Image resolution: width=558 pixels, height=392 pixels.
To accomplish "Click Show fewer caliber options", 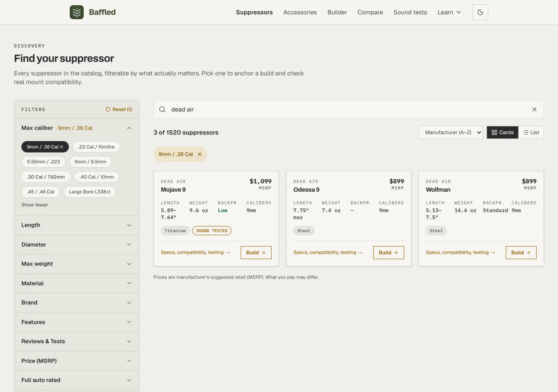I will [x=35, y=205].
